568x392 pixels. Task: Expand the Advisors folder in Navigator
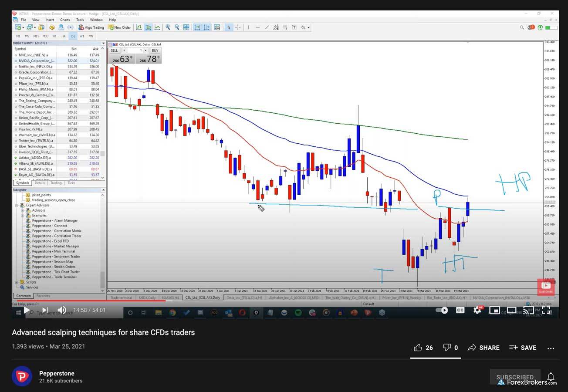point(22,210)
